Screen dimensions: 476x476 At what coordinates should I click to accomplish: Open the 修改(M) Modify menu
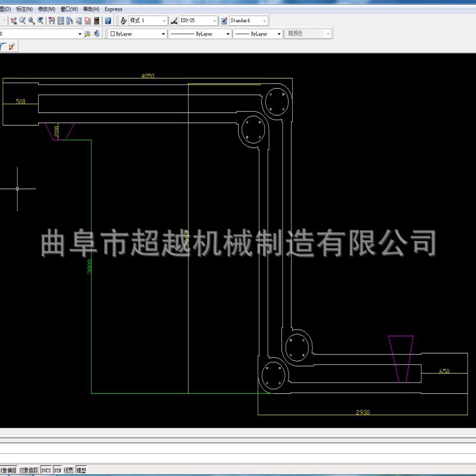[x=46, y=9]
